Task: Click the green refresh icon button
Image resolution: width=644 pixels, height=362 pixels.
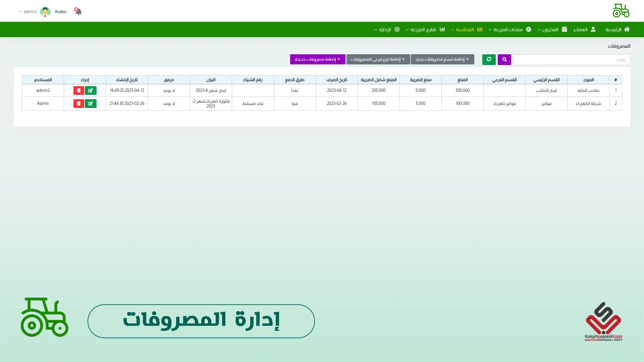Action: pyautogui.click(x=489, y=59)
